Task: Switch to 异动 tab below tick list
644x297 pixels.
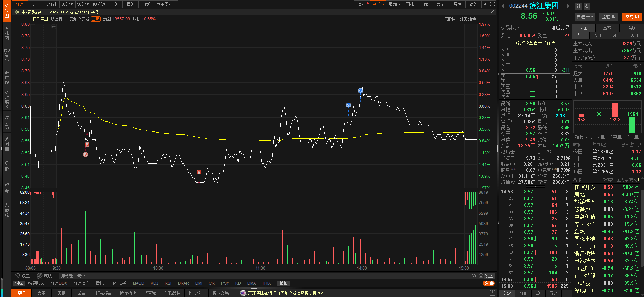Action: (x=553, y=293)
